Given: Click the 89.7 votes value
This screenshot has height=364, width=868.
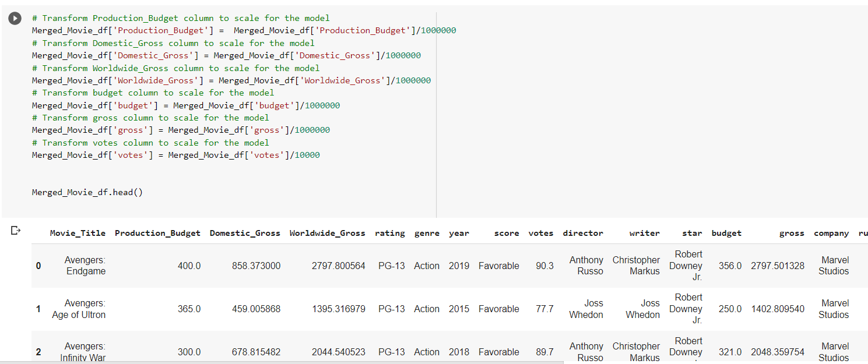Looking at the screenshot, I should pos(544,352).
